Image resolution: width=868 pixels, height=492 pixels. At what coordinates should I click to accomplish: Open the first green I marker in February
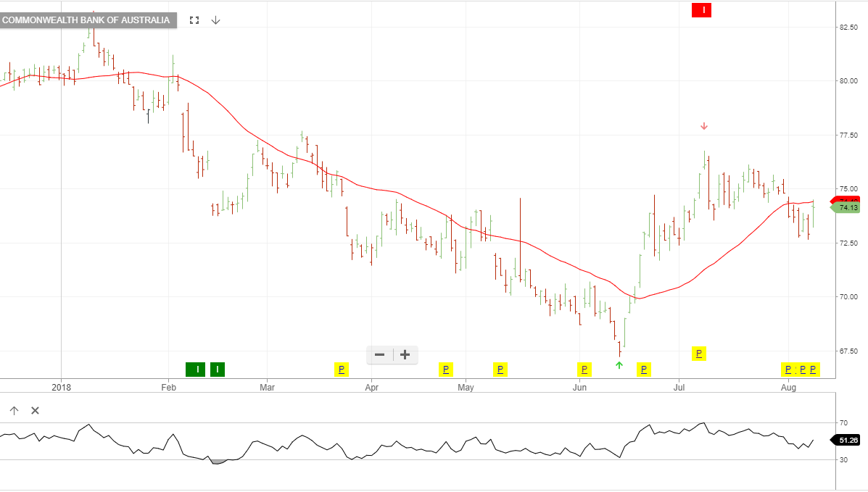point(195,369)
